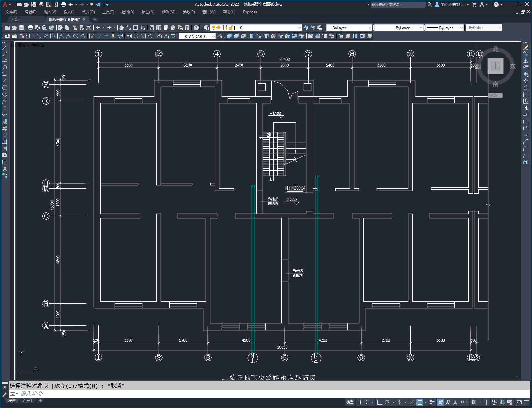Toggle grid display in status bar
Image resolution: width=532 pixels, height=408 pixels.
[x=359, y=402]
